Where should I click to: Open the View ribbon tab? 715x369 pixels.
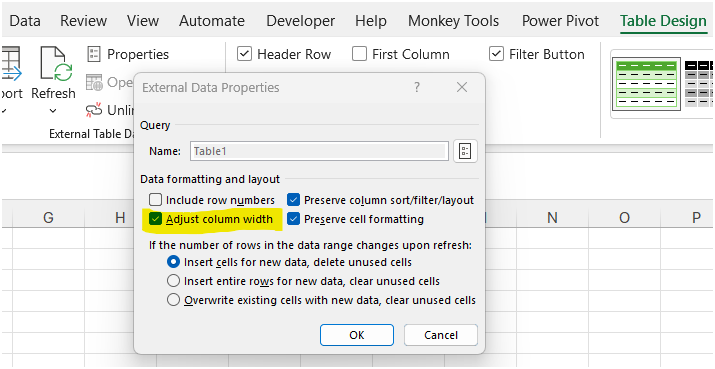click(x=143, y=21)
